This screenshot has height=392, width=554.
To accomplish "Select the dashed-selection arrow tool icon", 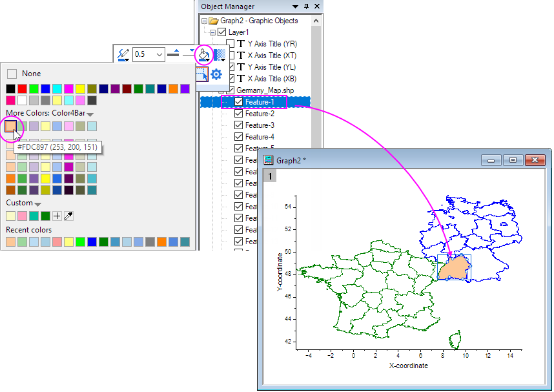I will click(x=202, y=73).
